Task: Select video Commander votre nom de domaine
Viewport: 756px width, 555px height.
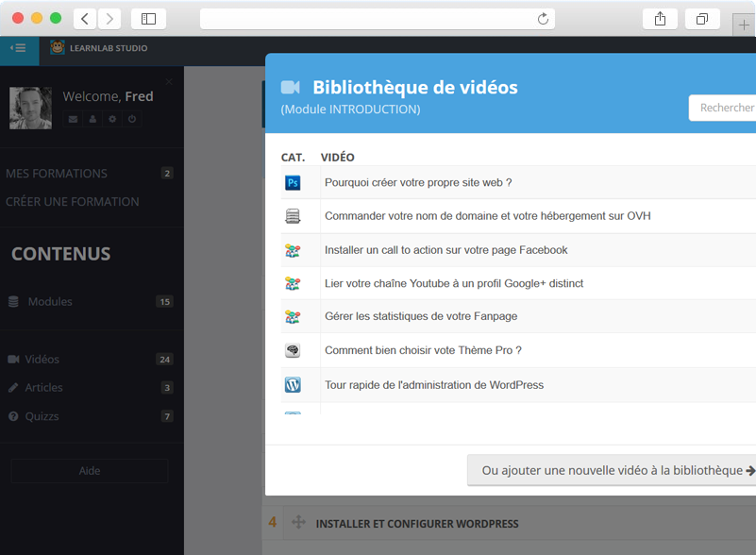Action: (x=487, y=216)
